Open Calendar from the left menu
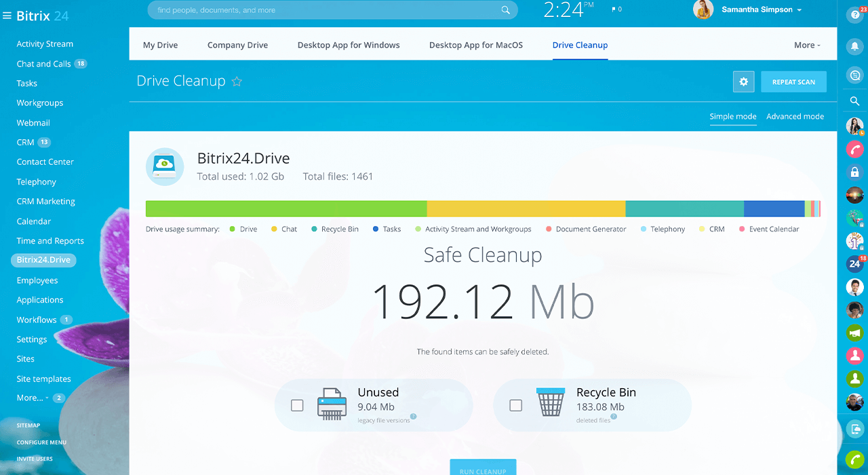Viewport: 868px width, 475px height. (x=34, y=221)
